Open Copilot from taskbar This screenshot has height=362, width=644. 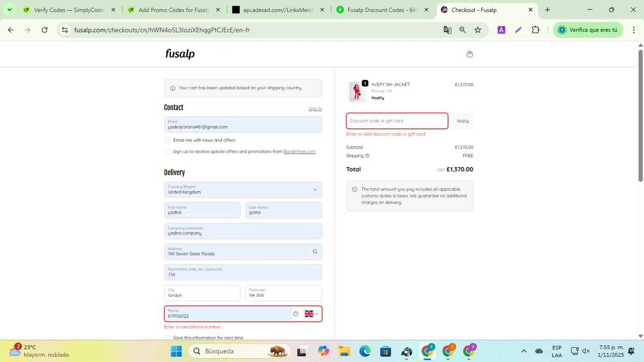[x=323, y=351]
